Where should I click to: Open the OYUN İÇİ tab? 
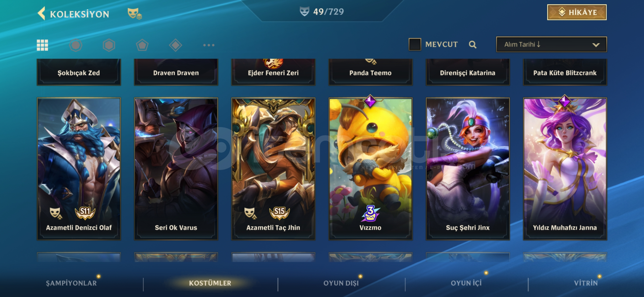[x=466, y=283]
